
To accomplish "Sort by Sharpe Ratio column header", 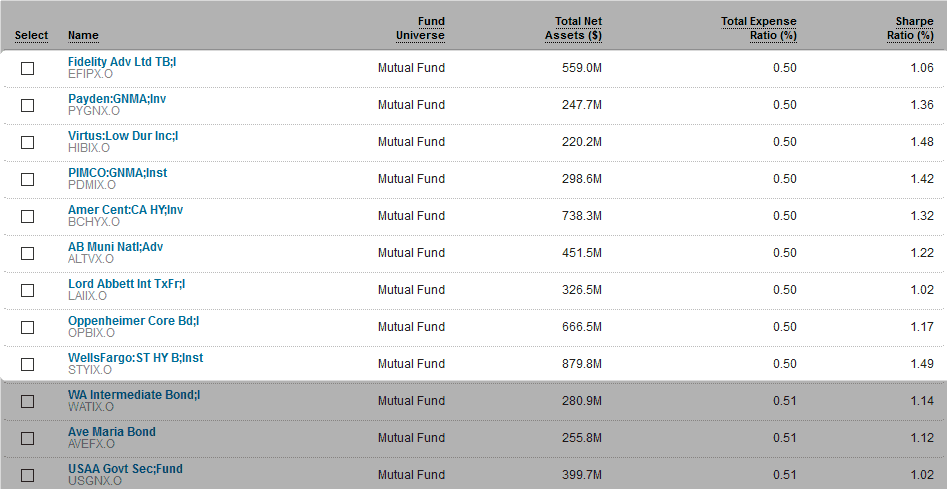I will [x=909, y=29].
